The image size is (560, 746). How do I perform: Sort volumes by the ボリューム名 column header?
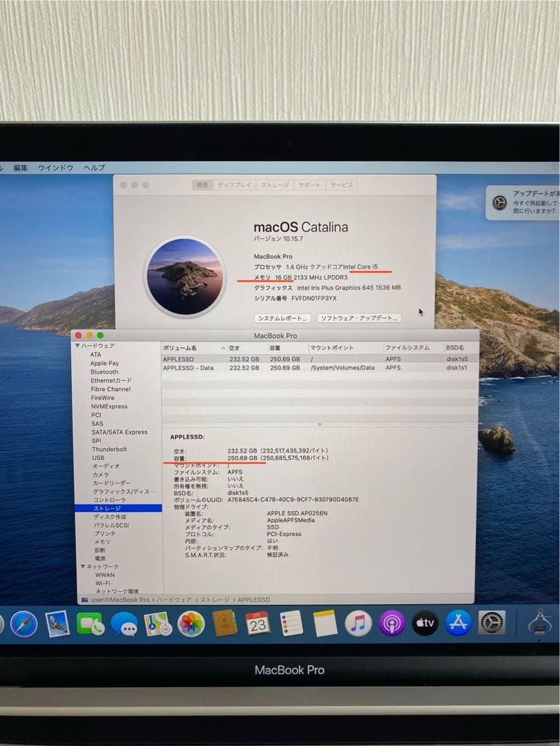(193, 348)
